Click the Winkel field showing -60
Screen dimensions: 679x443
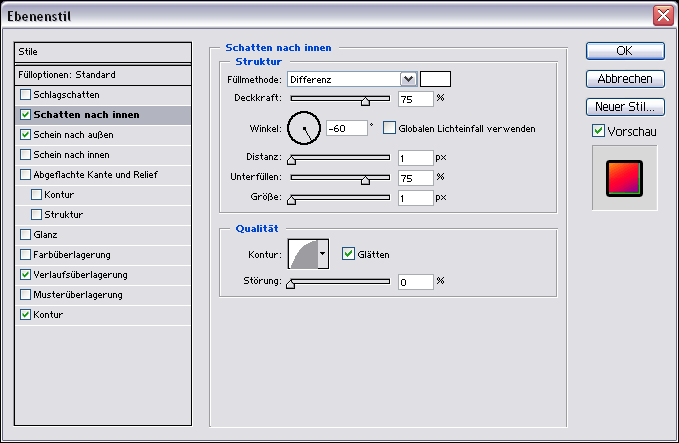pos(346,128)
